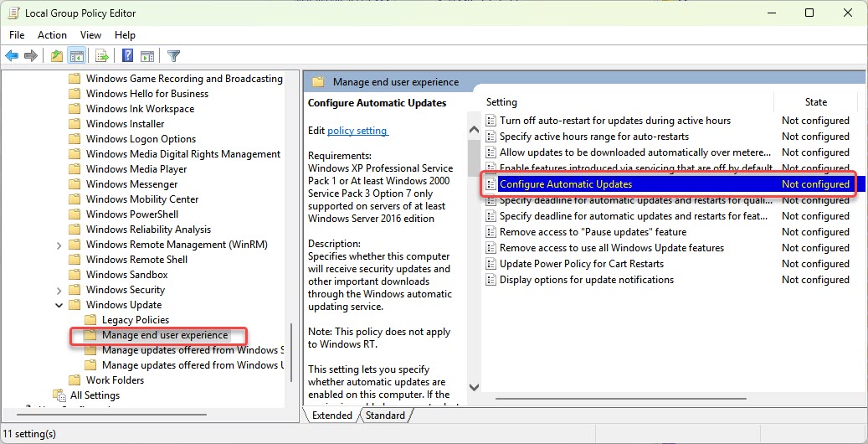Select Windows PowerShell in the tree
868x444 pixels.
[x=132, y=214]
